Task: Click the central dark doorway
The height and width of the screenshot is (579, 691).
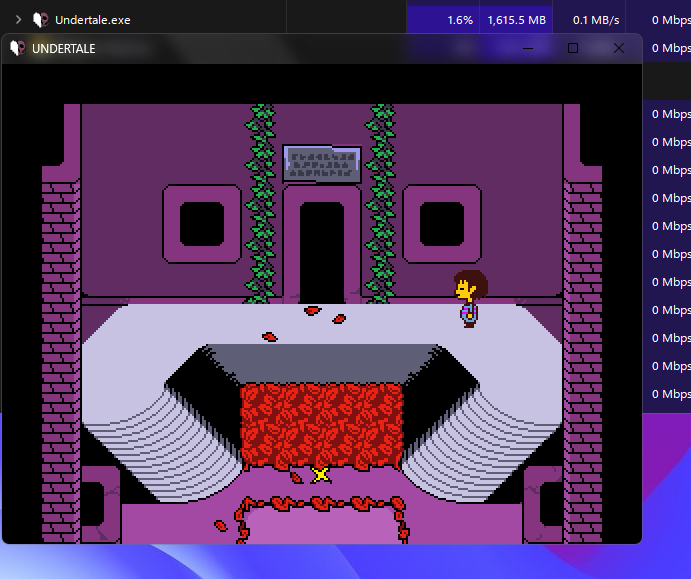Action: tap(322, 253)
